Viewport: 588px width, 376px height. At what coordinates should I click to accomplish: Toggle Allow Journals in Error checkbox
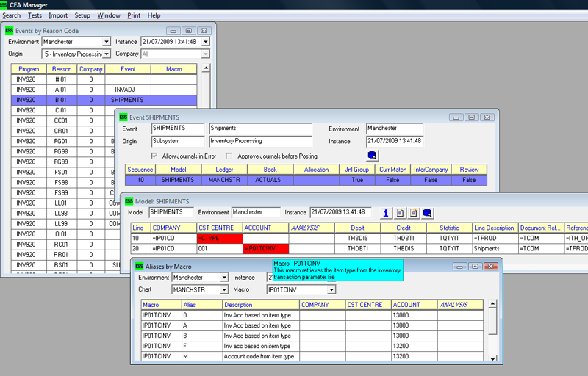pos(154,156)
